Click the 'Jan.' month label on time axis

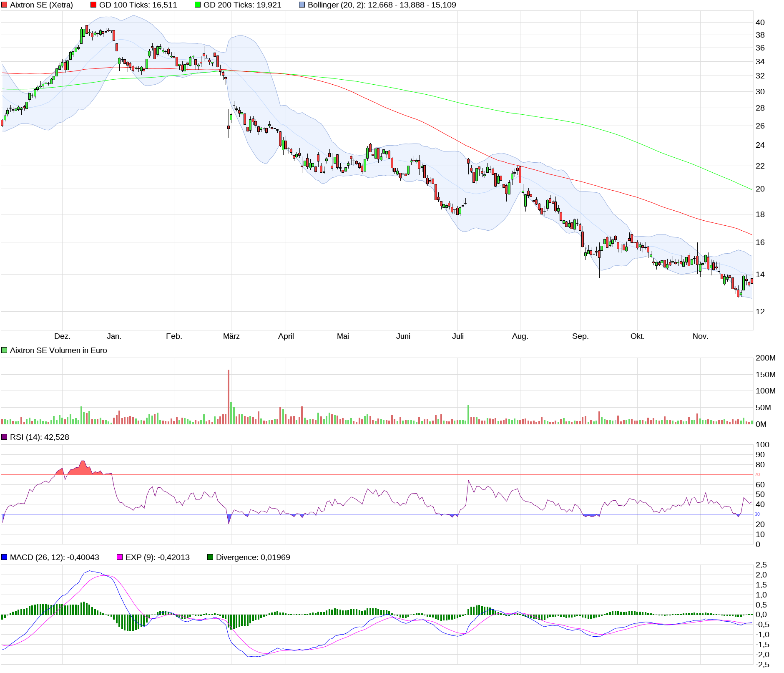point(114,336)
